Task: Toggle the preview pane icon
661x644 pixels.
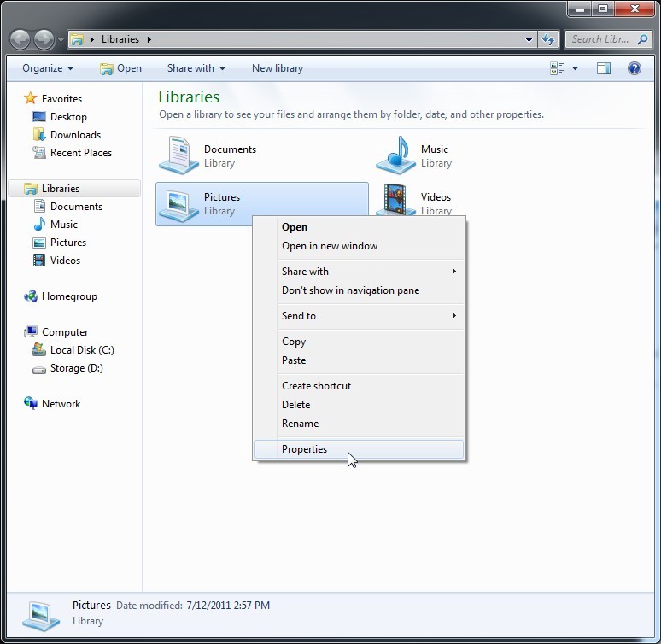Action: pyautogui.click(x=604, y=68)
